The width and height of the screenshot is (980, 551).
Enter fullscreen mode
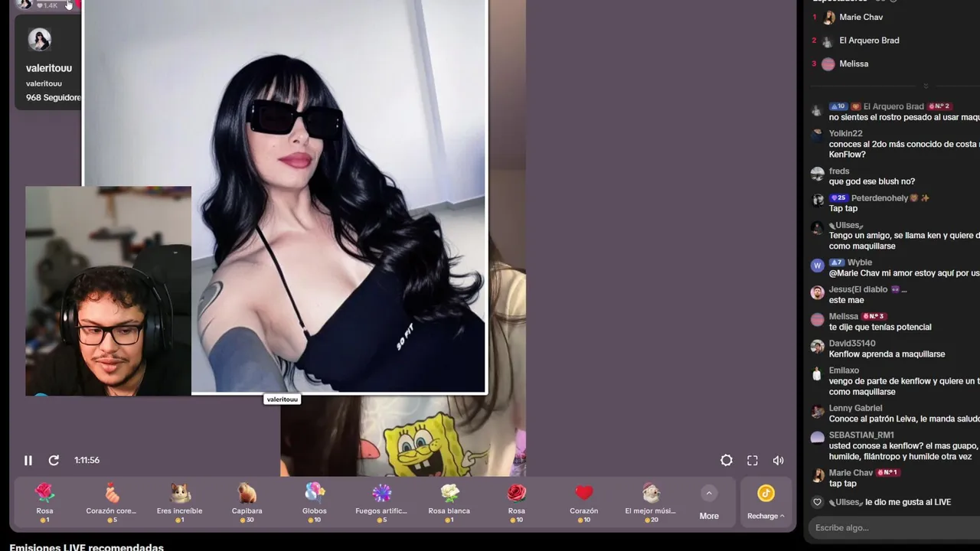click(753, 460)
